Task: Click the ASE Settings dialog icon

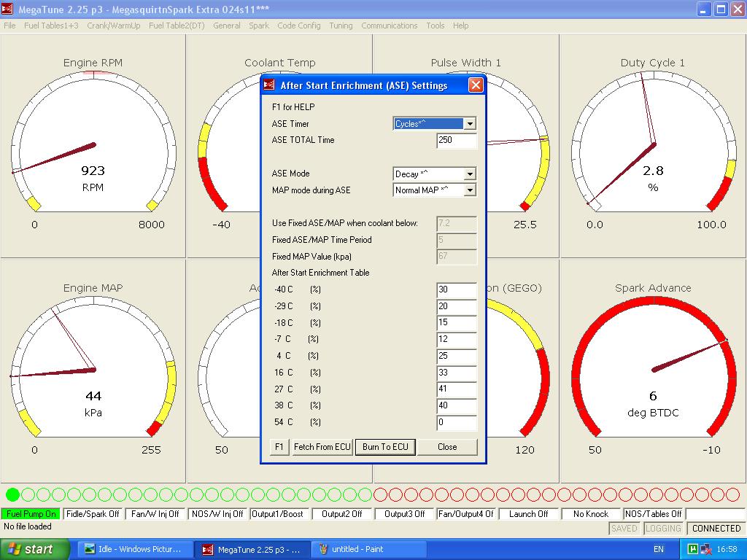Action: tap(270, 85)
